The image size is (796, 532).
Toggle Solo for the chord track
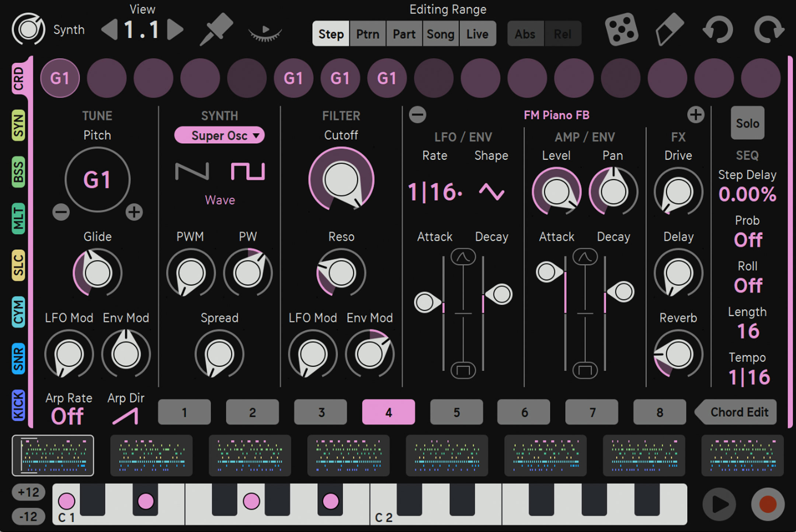747,123
